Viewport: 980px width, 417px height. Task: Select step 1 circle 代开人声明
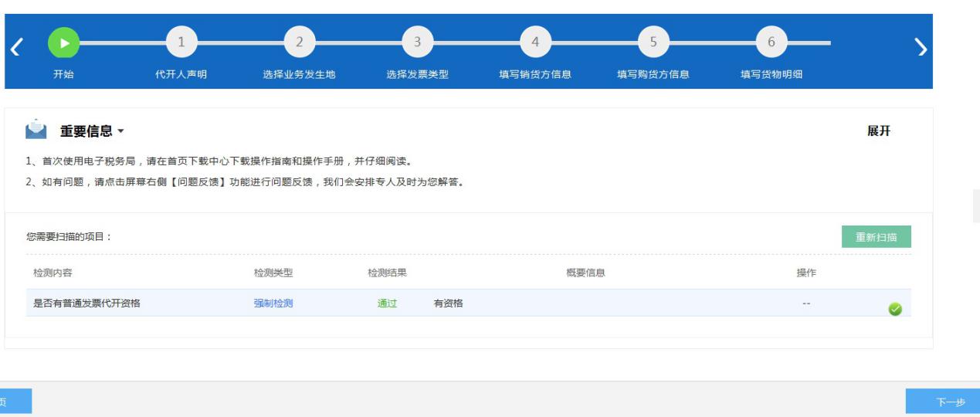click(181, 42)
